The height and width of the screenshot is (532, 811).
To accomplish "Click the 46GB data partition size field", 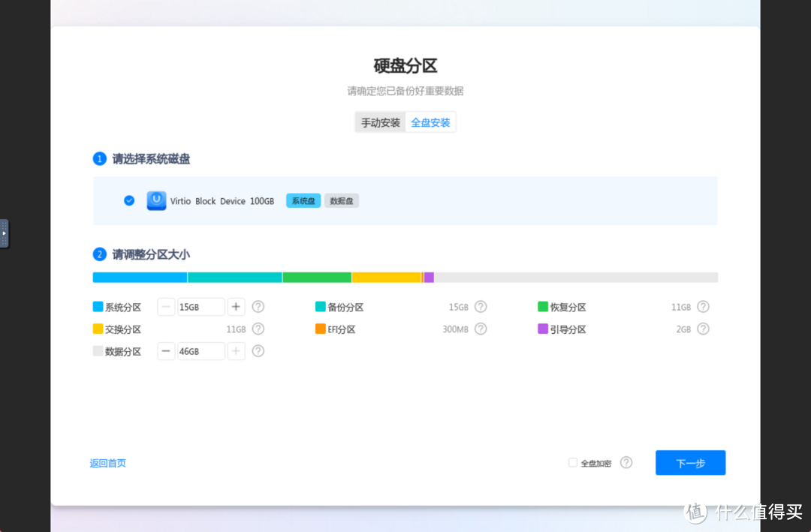I will [199, 350].
